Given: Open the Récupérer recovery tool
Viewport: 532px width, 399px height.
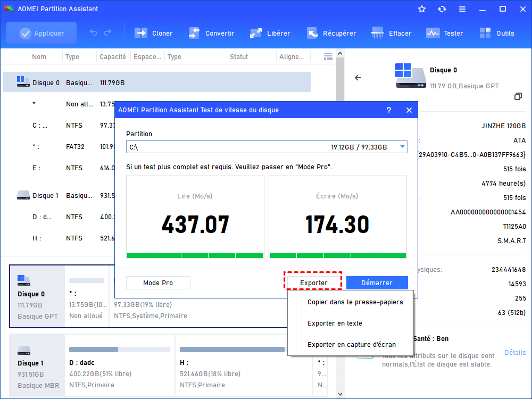Looking at the screenshot, I should (x=312, y=33).
